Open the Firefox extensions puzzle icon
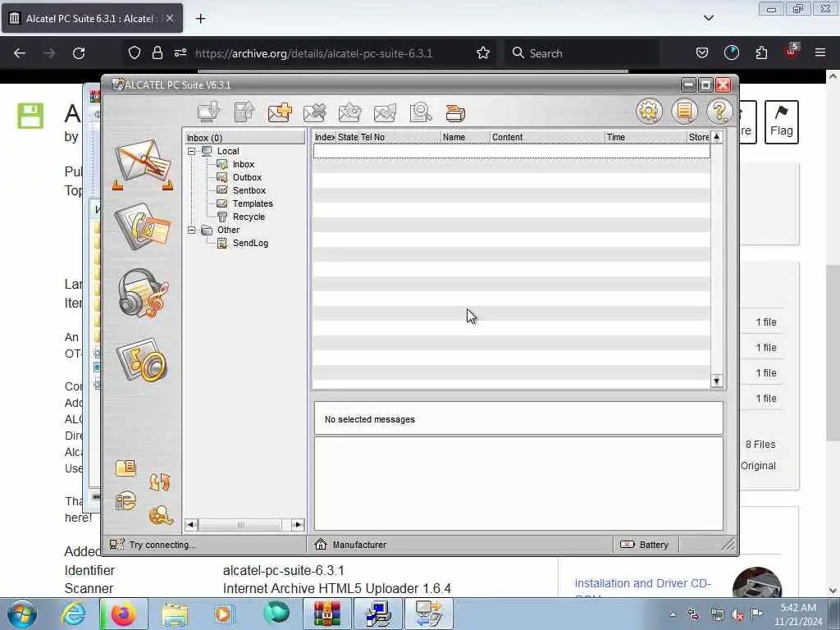This screenshot has height=630, width=840. (x=761, y=53)
